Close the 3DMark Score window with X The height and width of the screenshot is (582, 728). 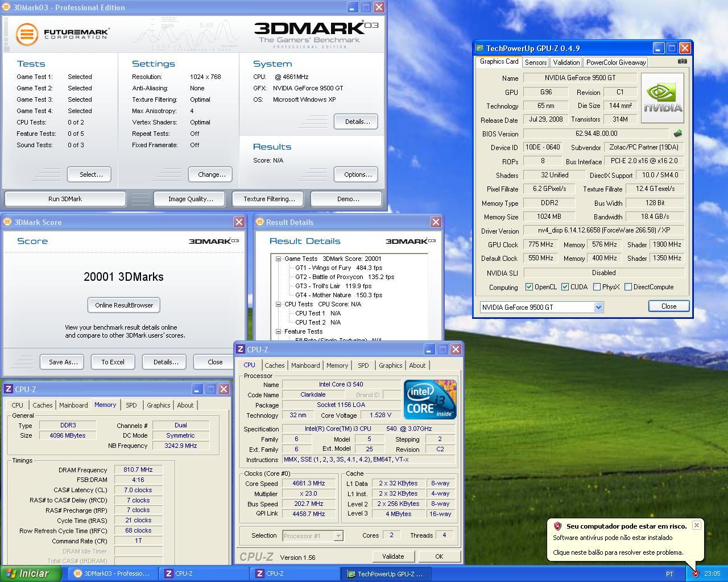pos(239,222)
